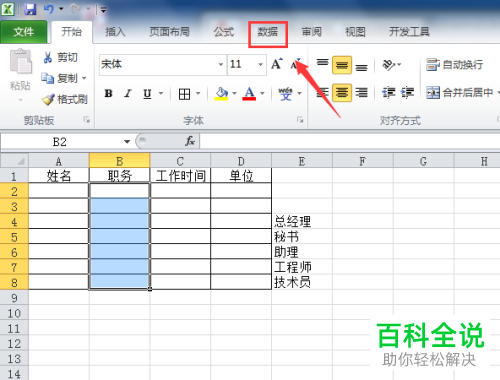Open the undo history dropdown
Viewport: 500px width, 380px height.
click(x=61, y=9)
